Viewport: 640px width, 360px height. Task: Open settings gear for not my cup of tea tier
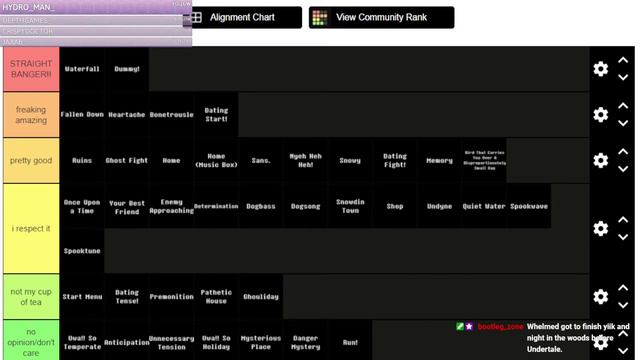(600, 297)
